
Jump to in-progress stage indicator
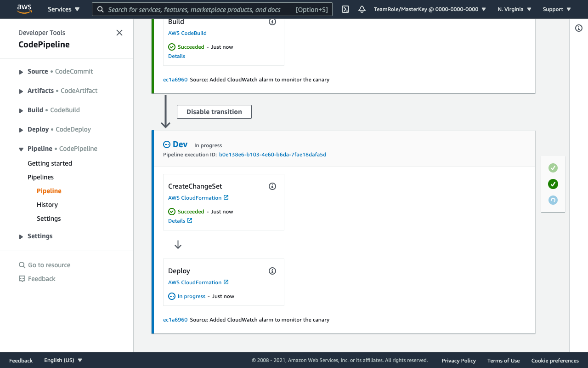point(553,200)
